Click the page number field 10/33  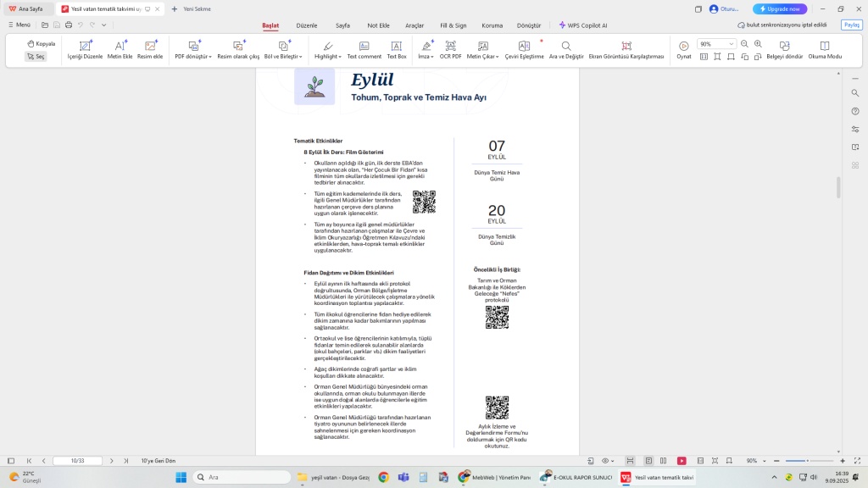pyautogui.click(x=77, y=461)
